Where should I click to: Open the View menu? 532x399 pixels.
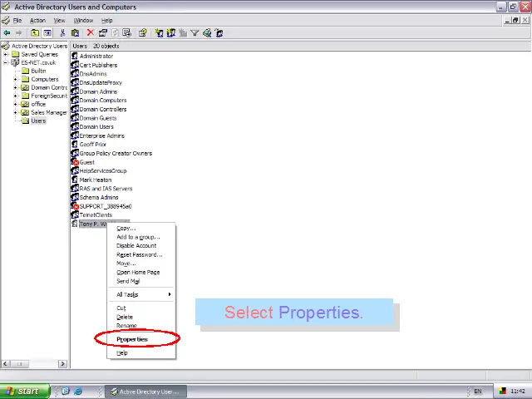[x=59, y=20]
